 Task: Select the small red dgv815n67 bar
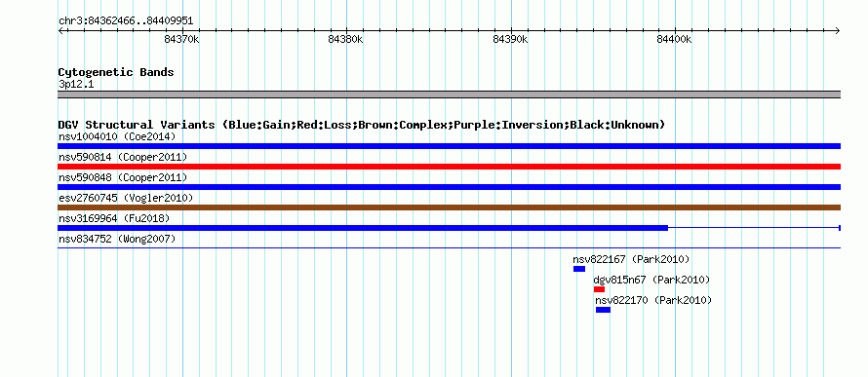[x=599, y=289]
